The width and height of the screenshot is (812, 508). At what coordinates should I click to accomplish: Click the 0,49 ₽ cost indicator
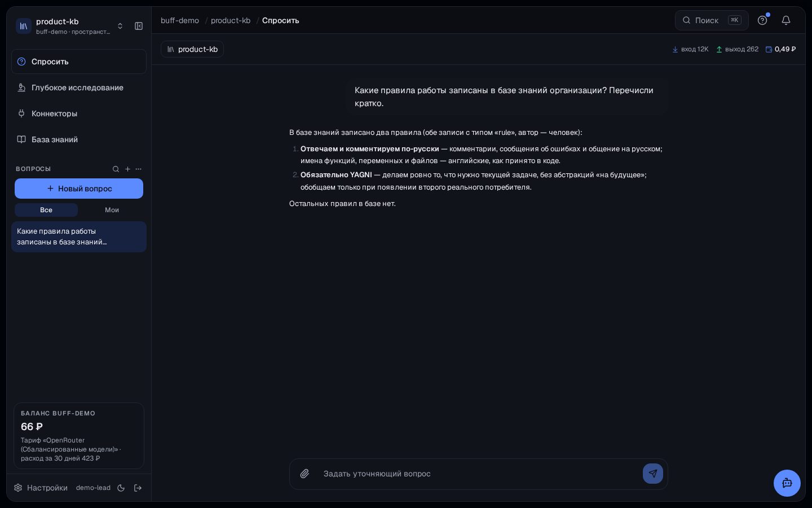780,49
